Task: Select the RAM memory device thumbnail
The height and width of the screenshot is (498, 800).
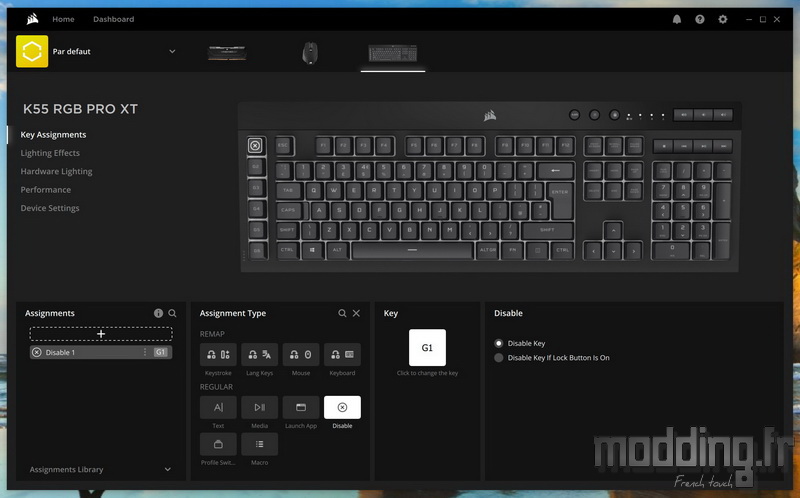Action: point(227,52)
